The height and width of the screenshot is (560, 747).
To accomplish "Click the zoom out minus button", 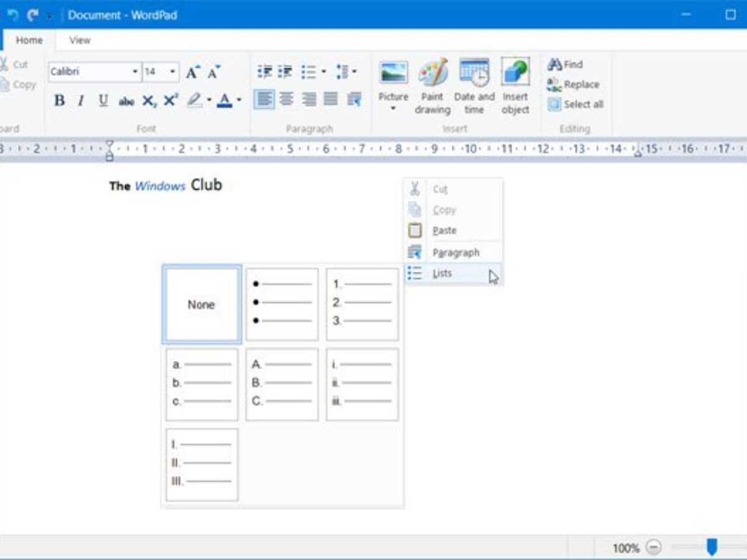I will tap(654, 548).
